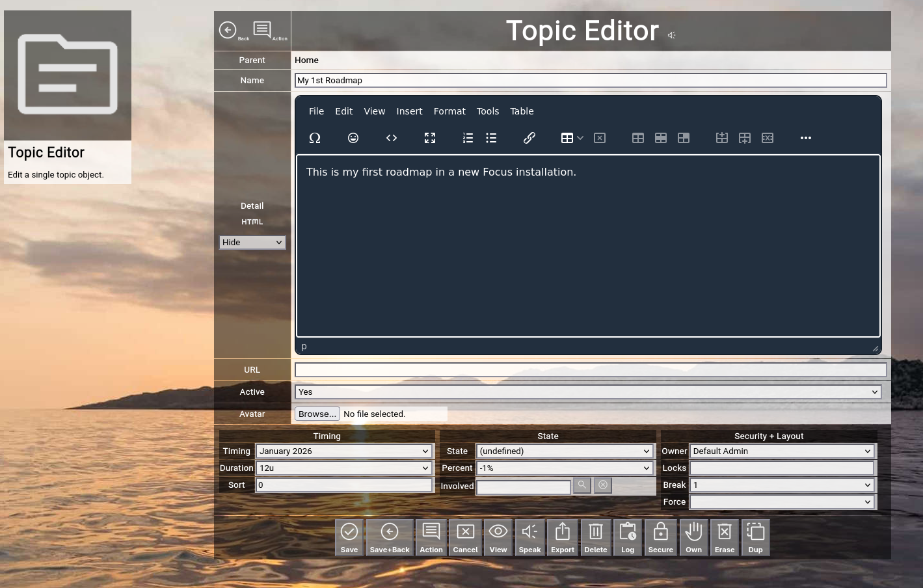This screenshot has width=923, height=588.
Task: Click the insert link icon
Action: click(x=529, y=138)
